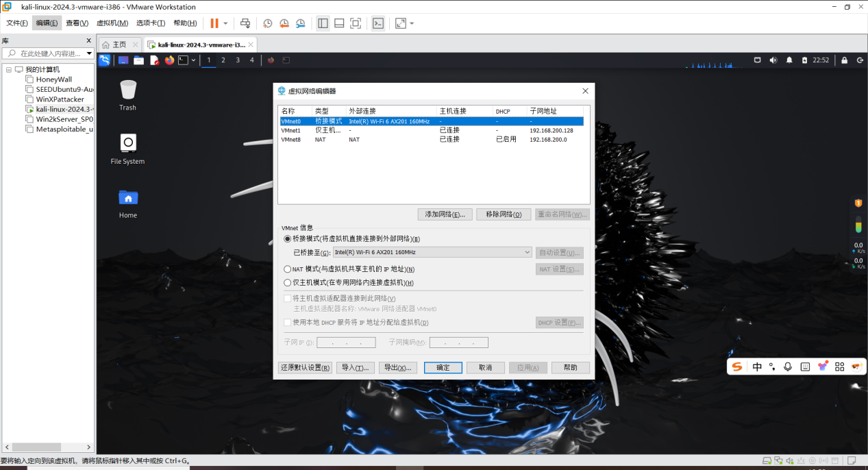Click the library search input field
868x470 pixels.
click(45, 53)
